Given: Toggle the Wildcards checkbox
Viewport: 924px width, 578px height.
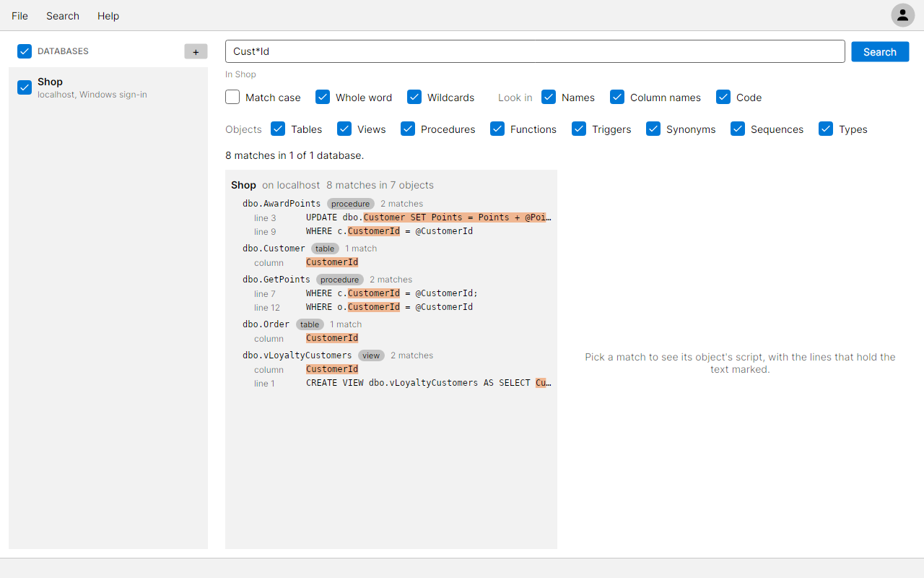Looking at the screenshot, I should tap(414, 97).
